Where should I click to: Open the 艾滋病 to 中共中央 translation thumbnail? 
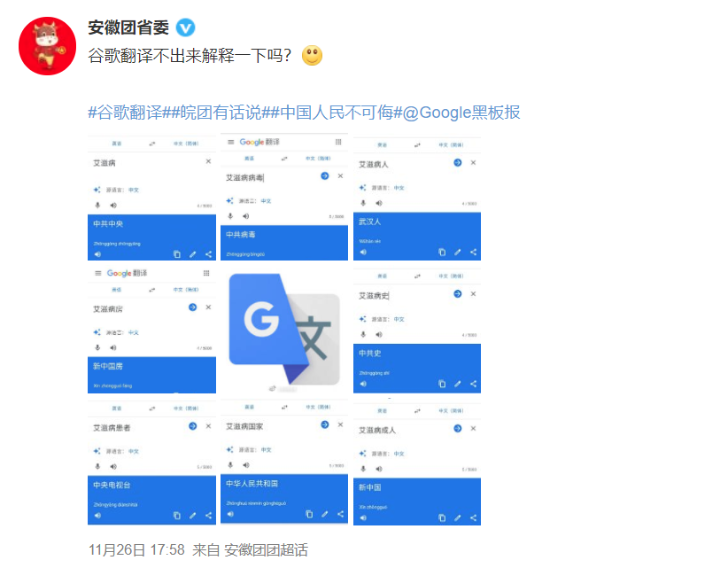coord(151,198)
